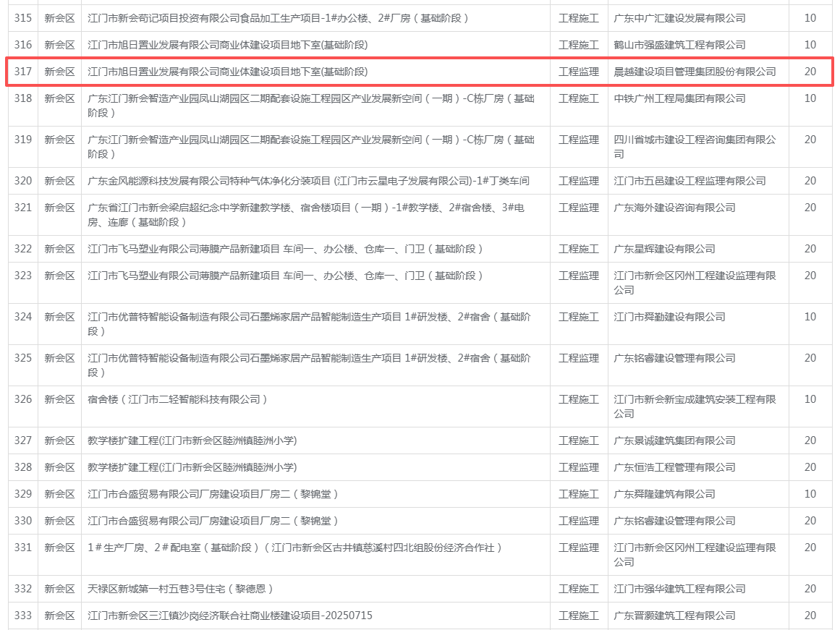Click 江门市五邑建设工程监理有限公司 company name
The height and width of the screenshot is (630, 840).
pyautogui.click(x=690, y=181)
